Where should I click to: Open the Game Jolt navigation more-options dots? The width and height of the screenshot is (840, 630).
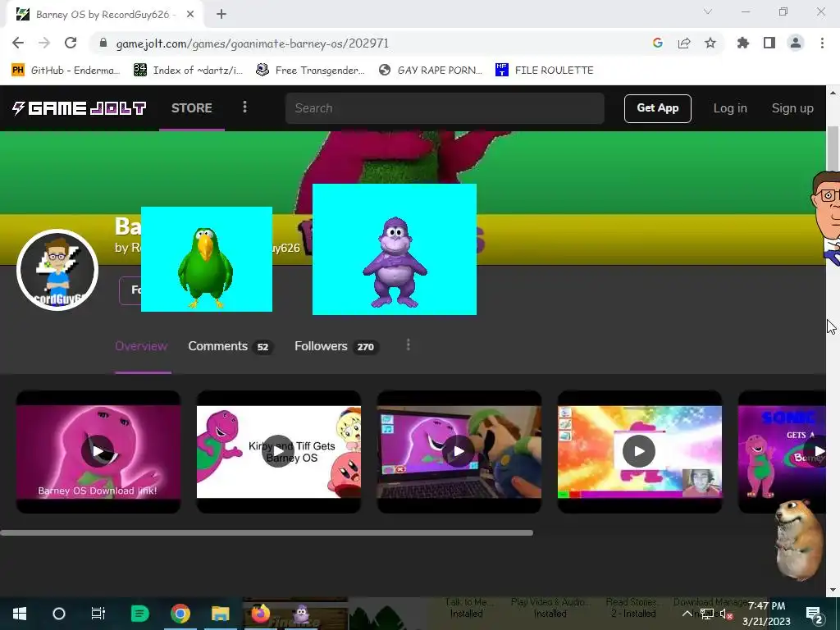[x=244, y=107]
